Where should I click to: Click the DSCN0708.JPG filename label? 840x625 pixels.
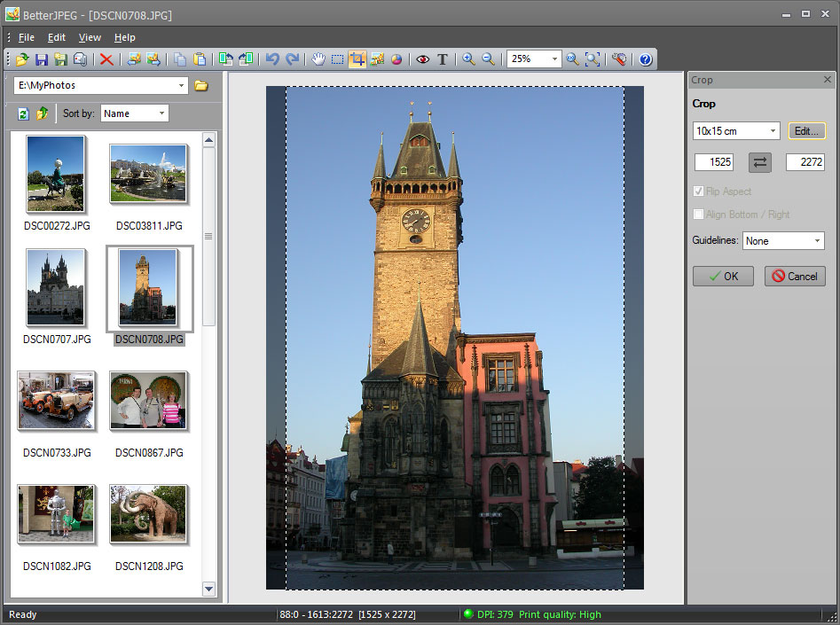click(x=150, y=340)
